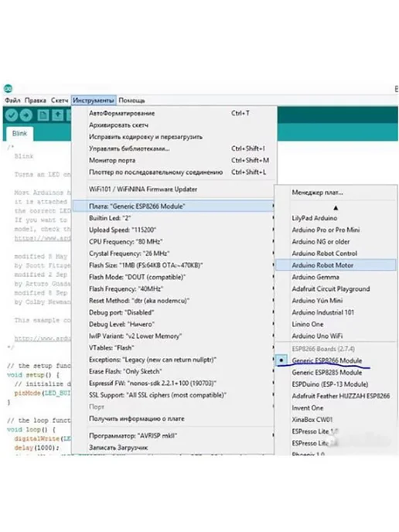Screen dimensions: 399x532
Task: Select the Blink sketch tab
Action: pyautogui.click(x=19, y=133)
